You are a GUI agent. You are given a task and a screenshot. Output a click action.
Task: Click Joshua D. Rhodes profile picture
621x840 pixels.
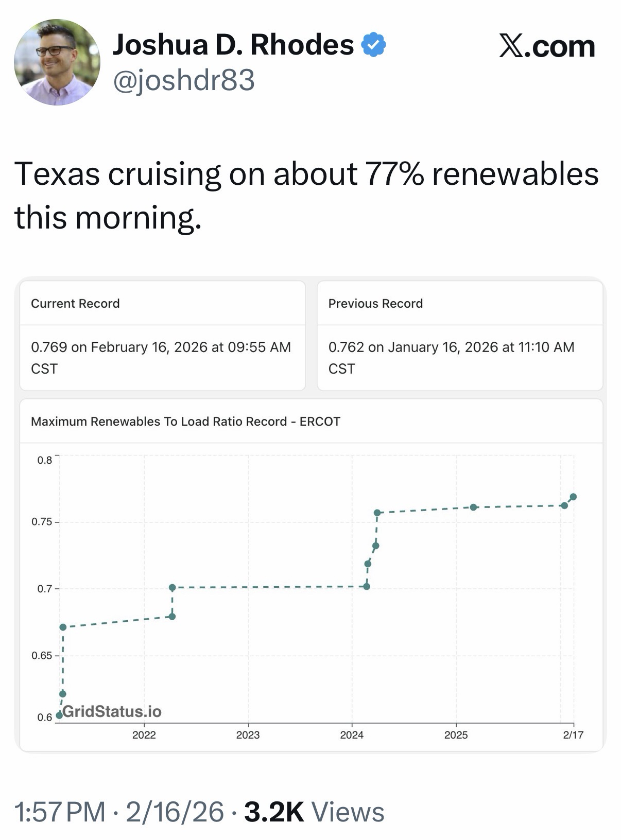click(57, 62)
